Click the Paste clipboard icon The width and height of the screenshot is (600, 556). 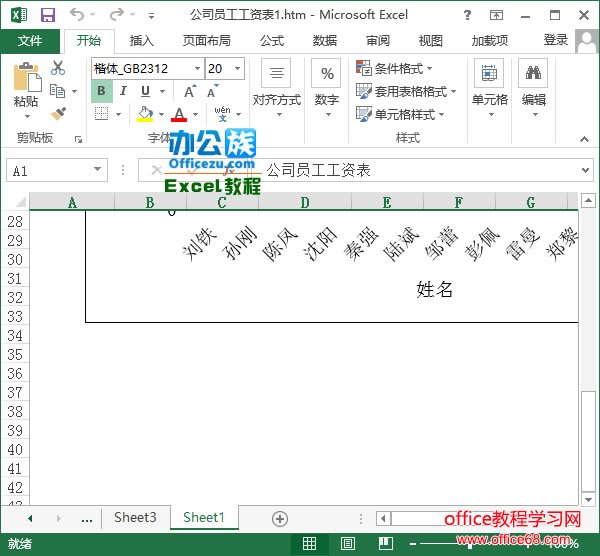[x=26, y=80]
